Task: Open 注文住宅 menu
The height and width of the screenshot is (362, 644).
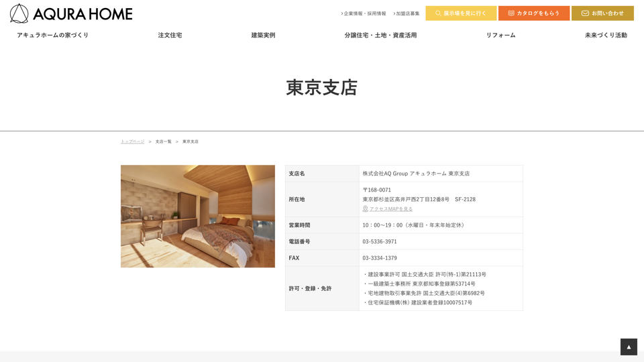Action: click(x=170, y=36)
